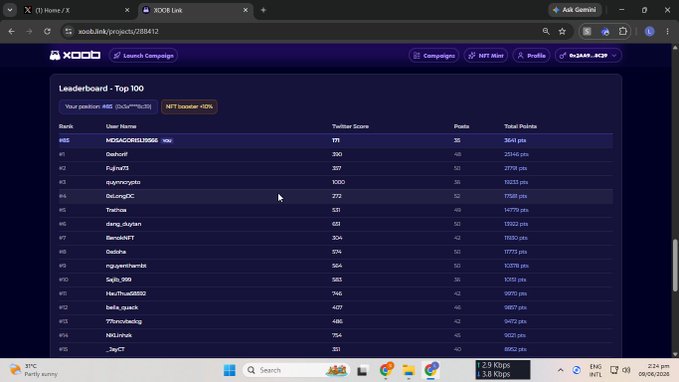Go to NFT Mint page
The height and width of the screenshot is (382, 679).
[486, 55]
